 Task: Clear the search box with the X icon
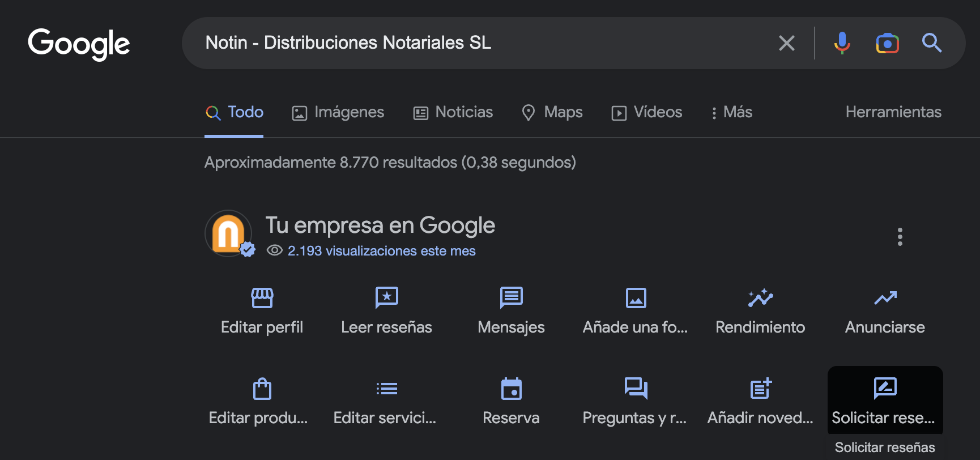[x=786, y=43]
